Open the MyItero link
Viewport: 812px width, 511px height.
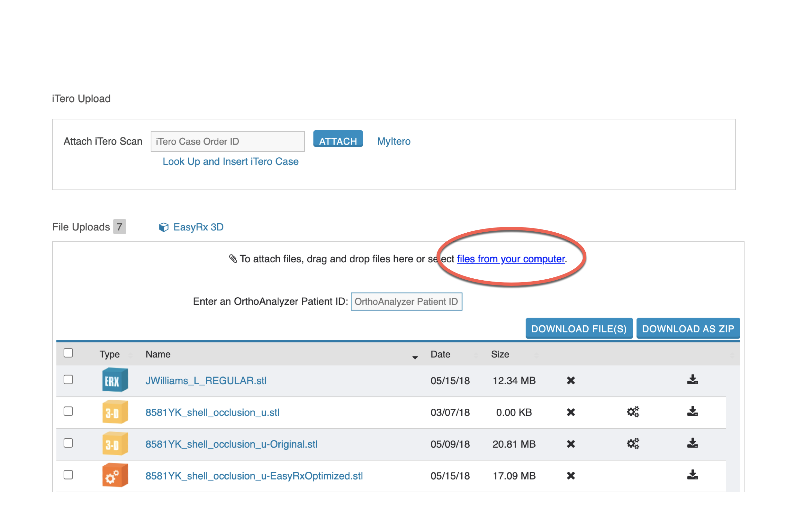(x=393, y=141)
